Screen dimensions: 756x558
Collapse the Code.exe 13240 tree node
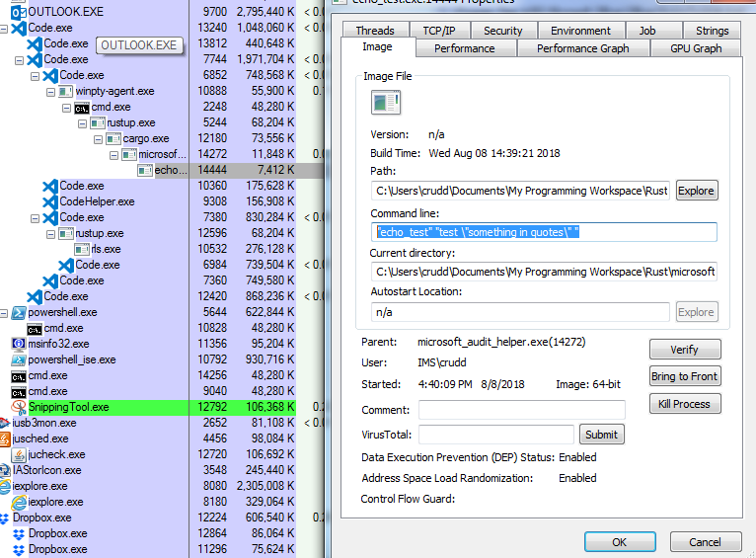[3, 29]
